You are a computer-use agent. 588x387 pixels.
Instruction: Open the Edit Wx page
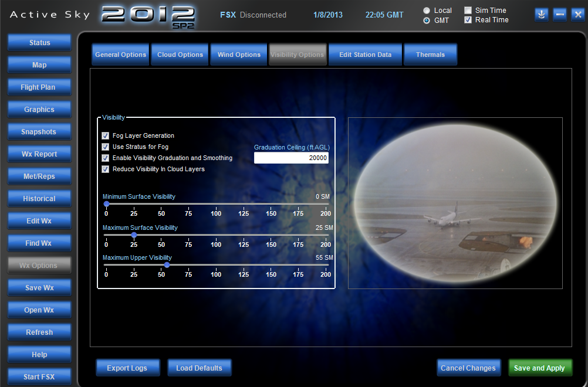[x=39, y=221]
